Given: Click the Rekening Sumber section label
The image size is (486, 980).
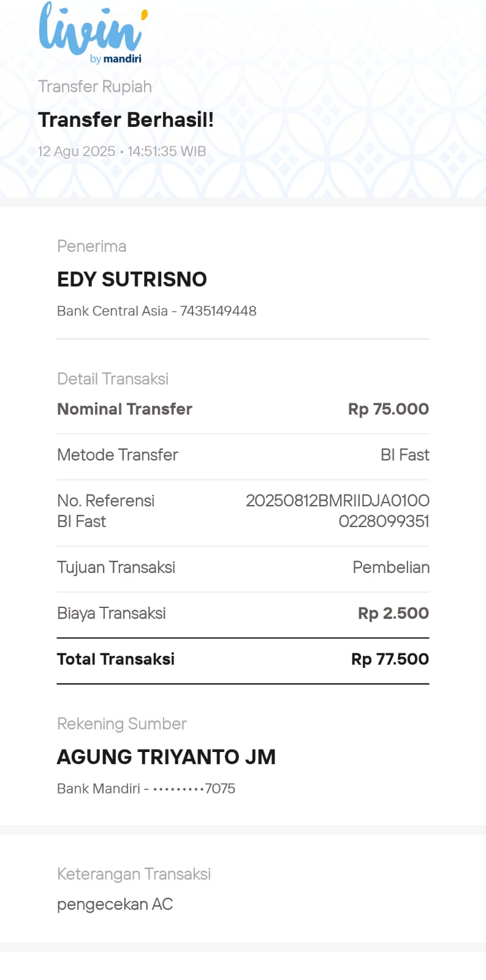Looking at the screenshot, I should point(121,724).
